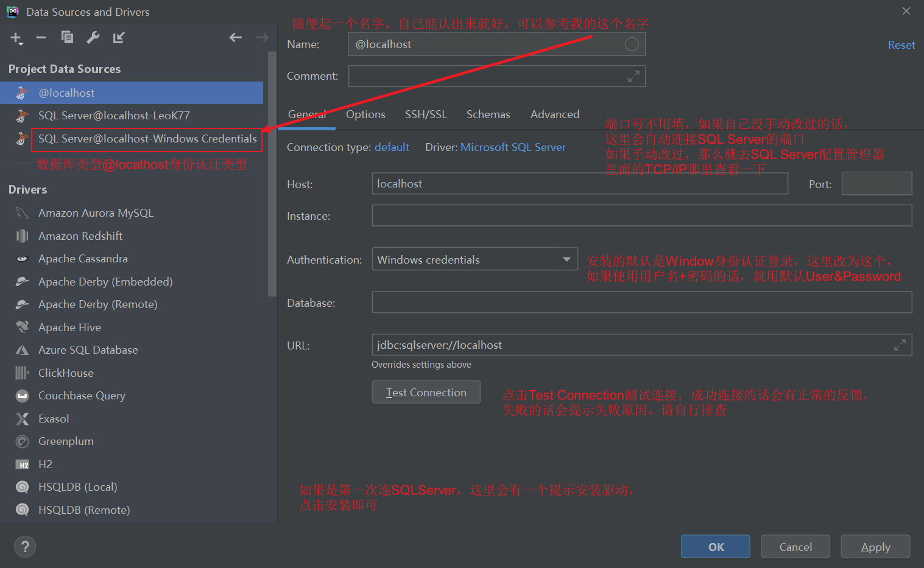Click the left panel vertical scrollbar
924x568 pixels.
(x=272, y=174)
